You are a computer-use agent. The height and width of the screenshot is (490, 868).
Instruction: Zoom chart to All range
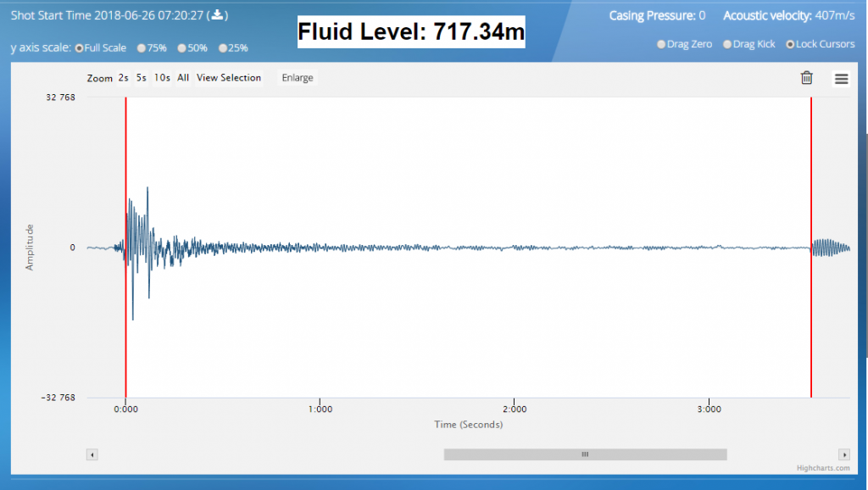(183, 78)
